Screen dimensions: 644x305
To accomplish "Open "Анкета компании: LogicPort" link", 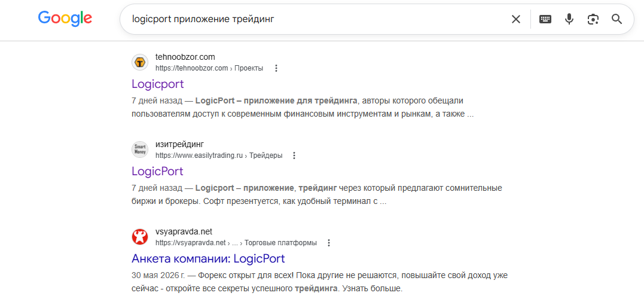I will [208, 258].
